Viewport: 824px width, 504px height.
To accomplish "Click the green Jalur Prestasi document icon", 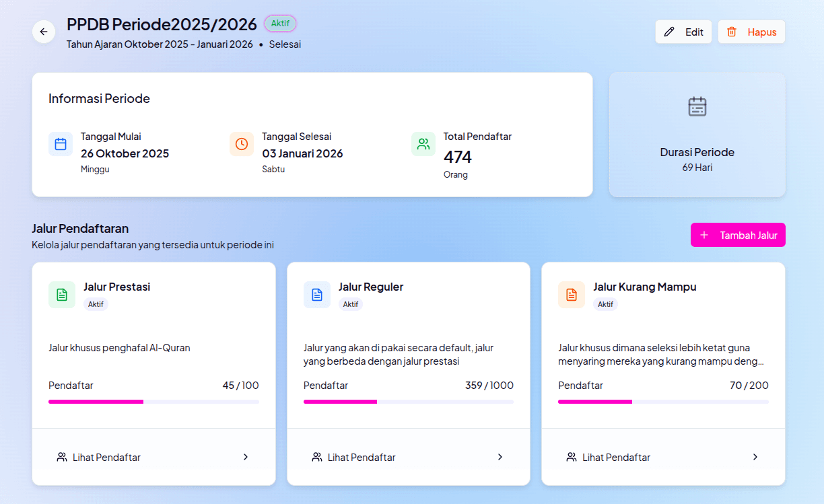I will pyautogui.click(x=62, y=295).
